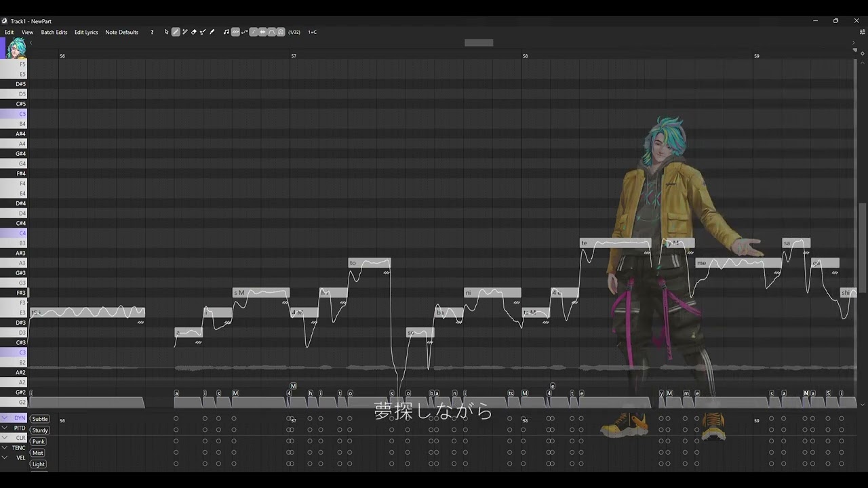Select the CLR expression label
The height and width of the screenshot is (488, 868).
[x=21, y=438]
